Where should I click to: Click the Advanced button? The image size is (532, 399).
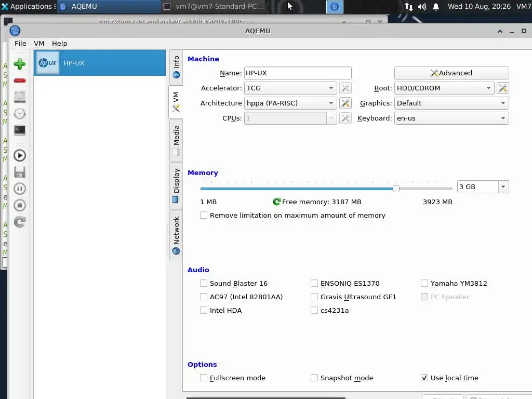pyautogui.click(x=451, y=73)
